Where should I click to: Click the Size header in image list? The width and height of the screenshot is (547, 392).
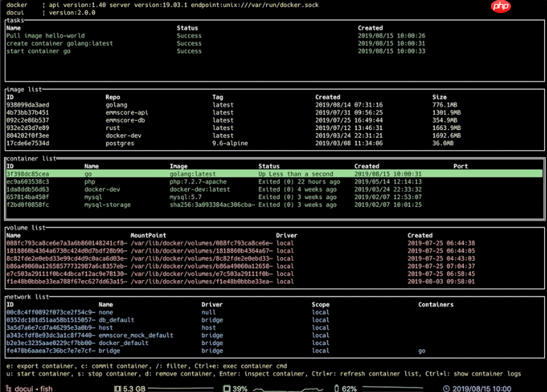click(x=439, y=97)
